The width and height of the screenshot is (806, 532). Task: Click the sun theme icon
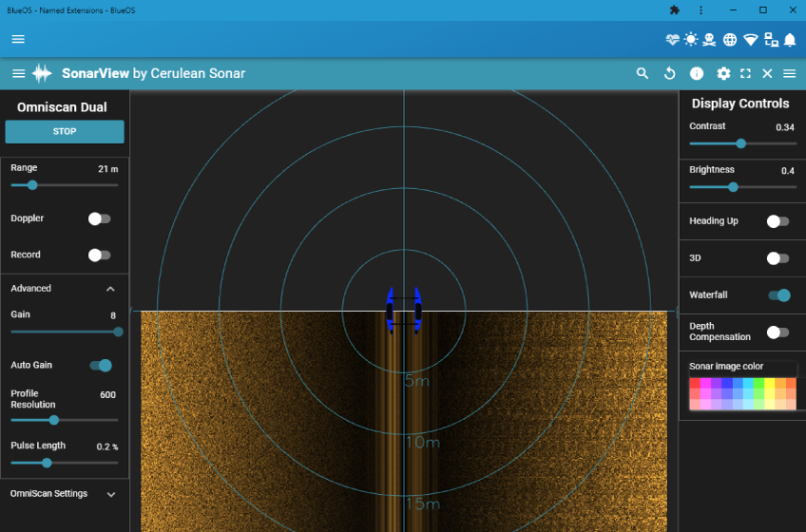tap(691, 40)
